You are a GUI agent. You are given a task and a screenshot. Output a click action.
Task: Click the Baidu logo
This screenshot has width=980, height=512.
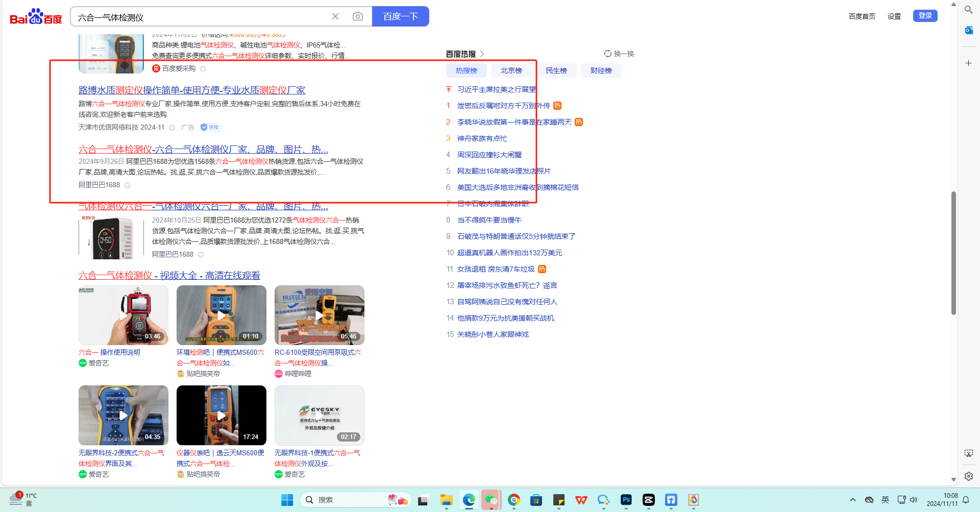point(36,17)
